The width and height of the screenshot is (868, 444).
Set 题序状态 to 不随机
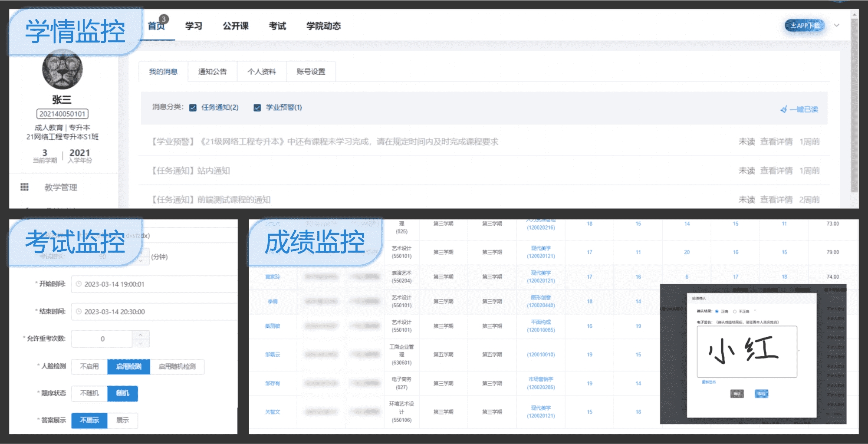[89, 393]
